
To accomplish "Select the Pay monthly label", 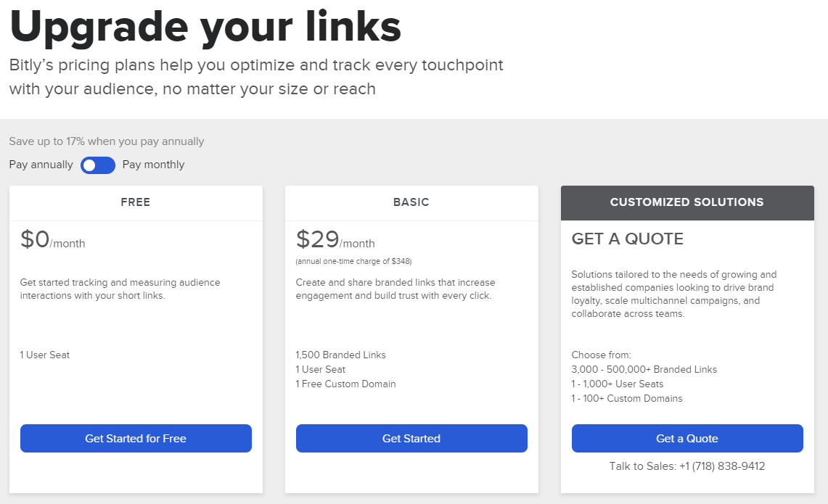I will coord(153,165).
